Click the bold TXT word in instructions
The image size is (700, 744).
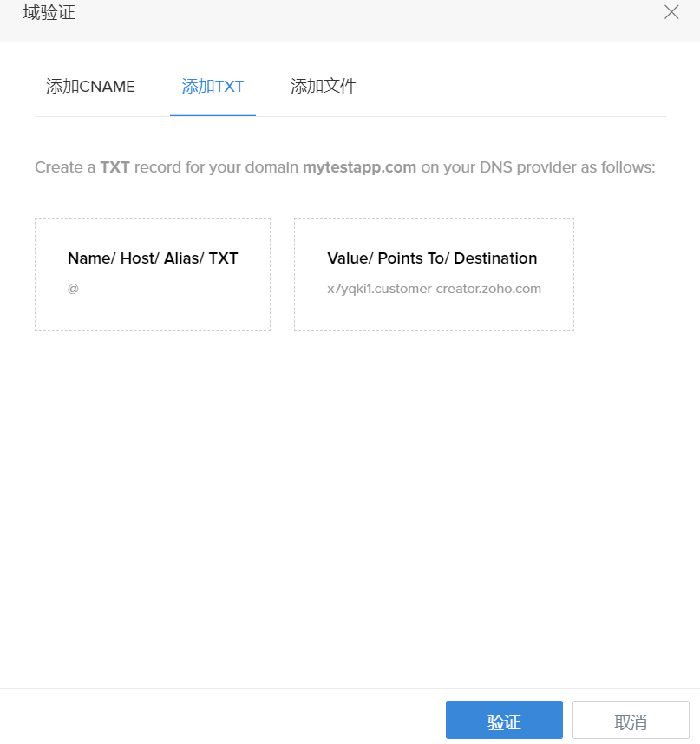click(x=114, y=166)
